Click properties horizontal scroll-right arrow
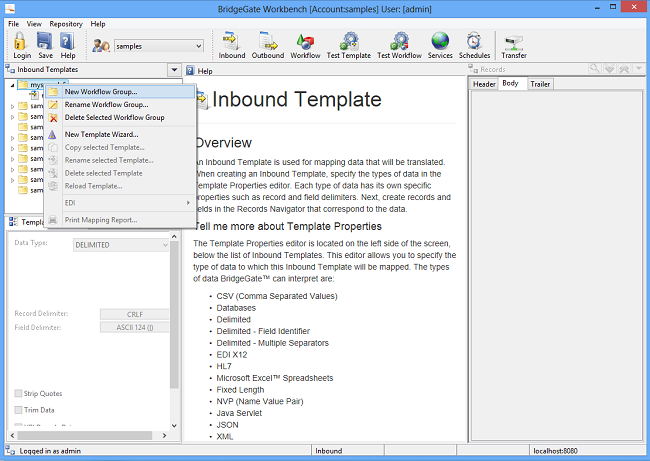Image resolution: width=650 pixels, height=461 pixels. [x=165, y=435]
